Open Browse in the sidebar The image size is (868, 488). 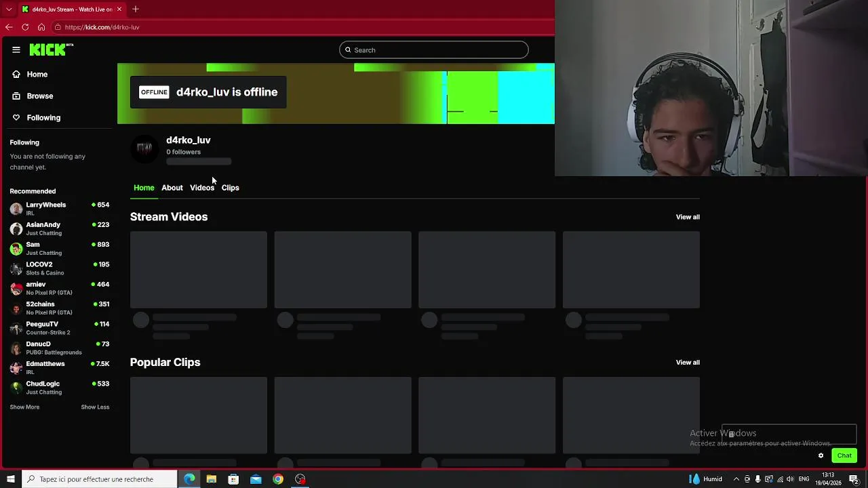(33, 96)
